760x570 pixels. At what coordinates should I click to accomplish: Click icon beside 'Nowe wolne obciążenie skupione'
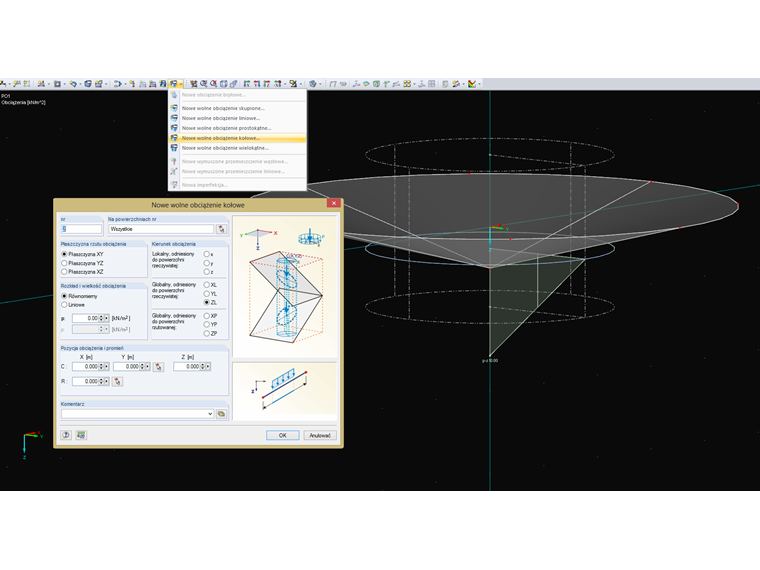(x=174, y=108)
